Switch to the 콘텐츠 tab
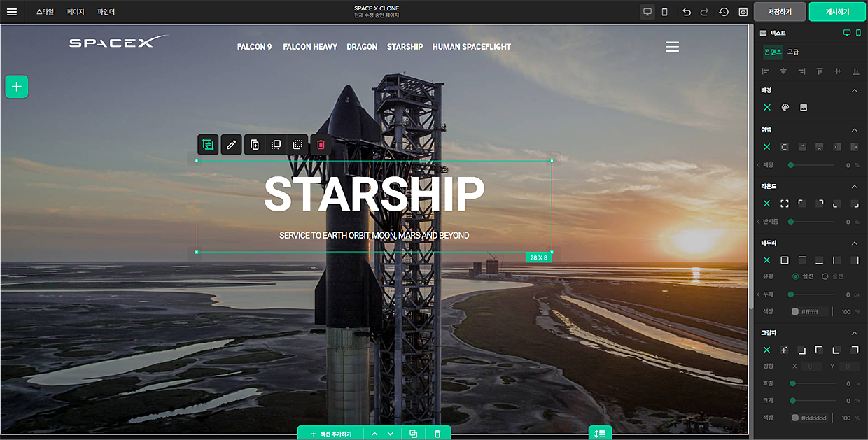The image size is (868, 440). point(773,52)
